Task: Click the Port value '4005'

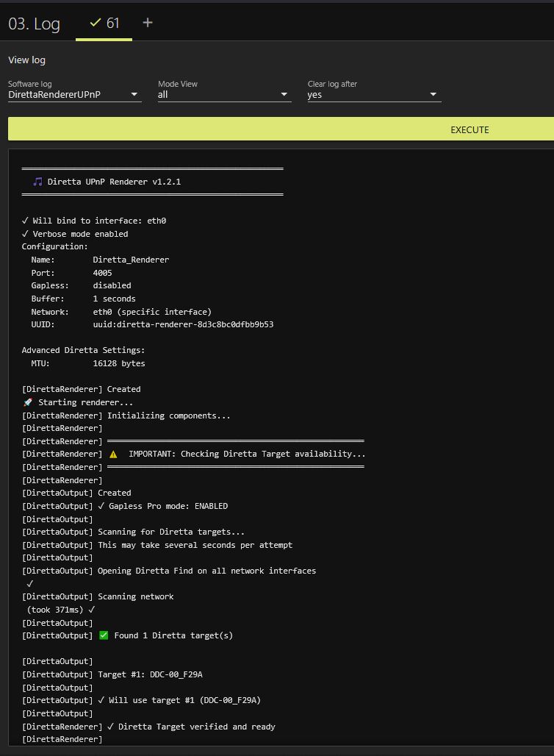Action: pyautogui.click(x=102, y=273)
